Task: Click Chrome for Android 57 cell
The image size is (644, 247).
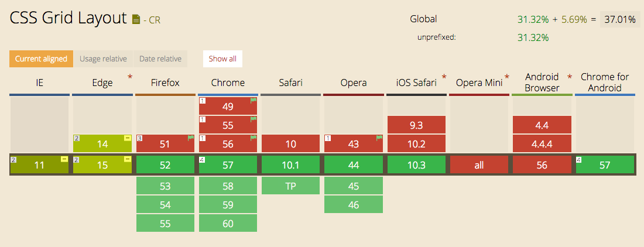Action: pyautogui.click(x=605, y=165)
